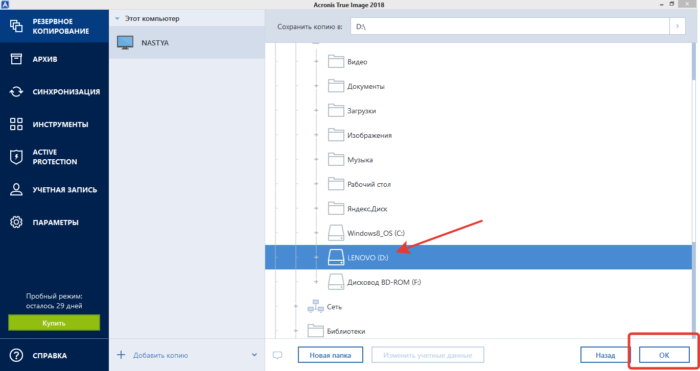Open the Help question mark icon
Viewport: 700px width, 371px height.
(x=16, y=355)
